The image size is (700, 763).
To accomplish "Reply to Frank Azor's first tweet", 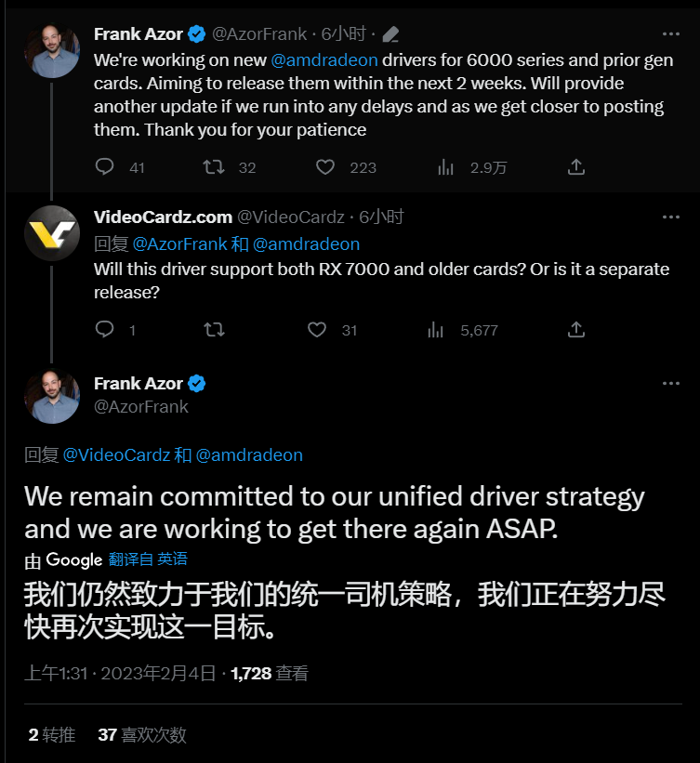I will [105, 167].
